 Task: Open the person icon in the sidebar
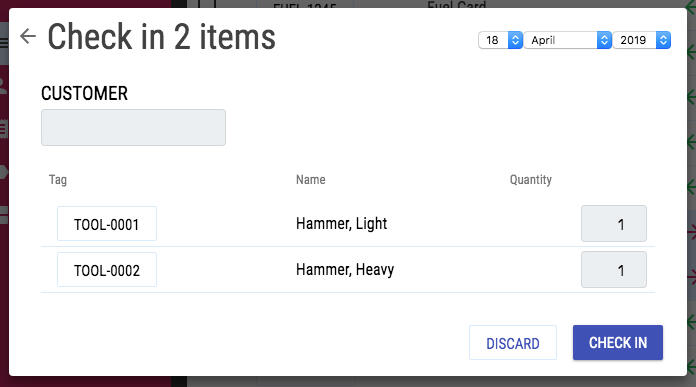(4, 86)
